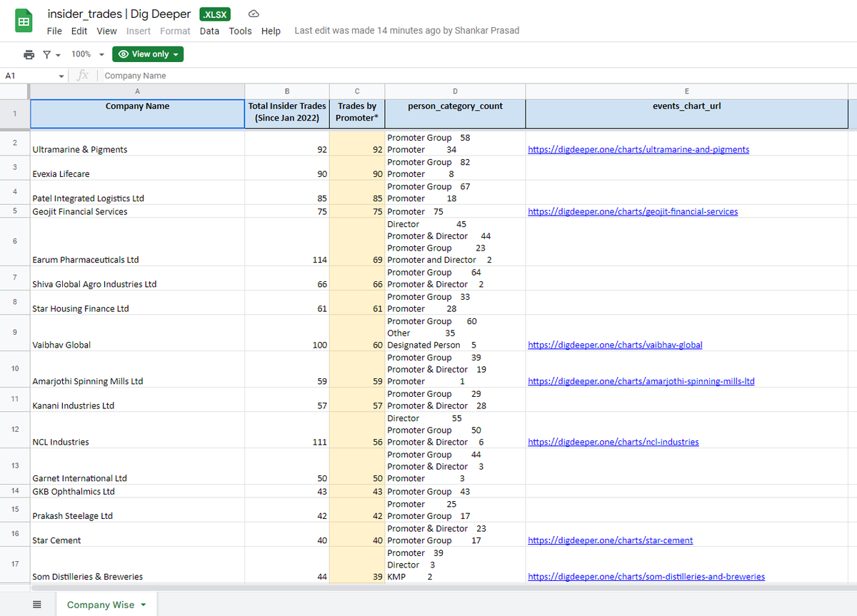
Task: Open the name box dropdown next to A1
Action: 61,75
